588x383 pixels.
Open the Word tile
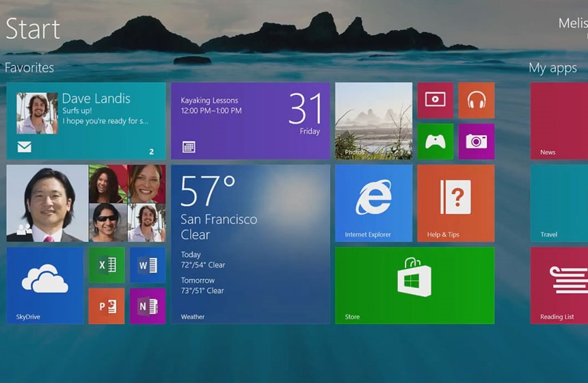point(148,265)
